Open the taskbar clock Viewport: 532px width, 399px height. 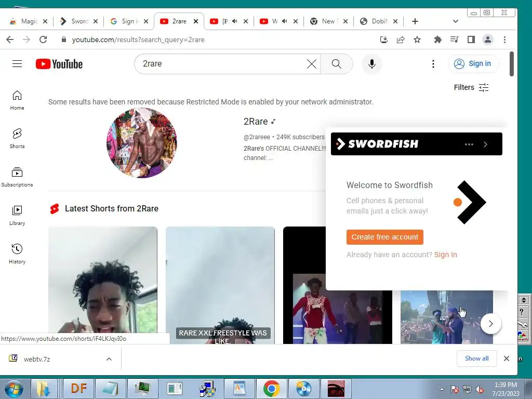pyautogui.click(x=506, y=389)
